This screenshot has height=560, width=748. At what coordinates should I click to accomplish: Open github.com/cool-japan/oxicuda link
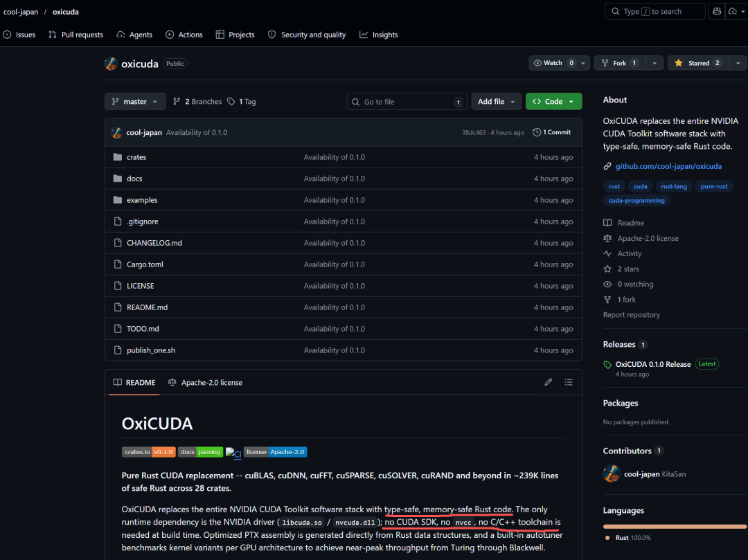[x=668, y=166]
